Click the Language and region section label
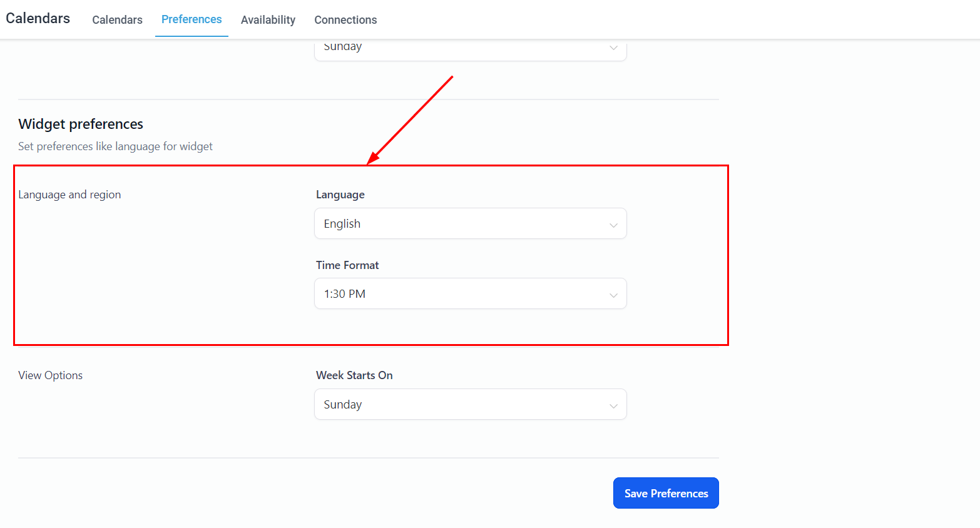Image resolution: width=980 pixels, height=528 pixels. pos(69,195)
